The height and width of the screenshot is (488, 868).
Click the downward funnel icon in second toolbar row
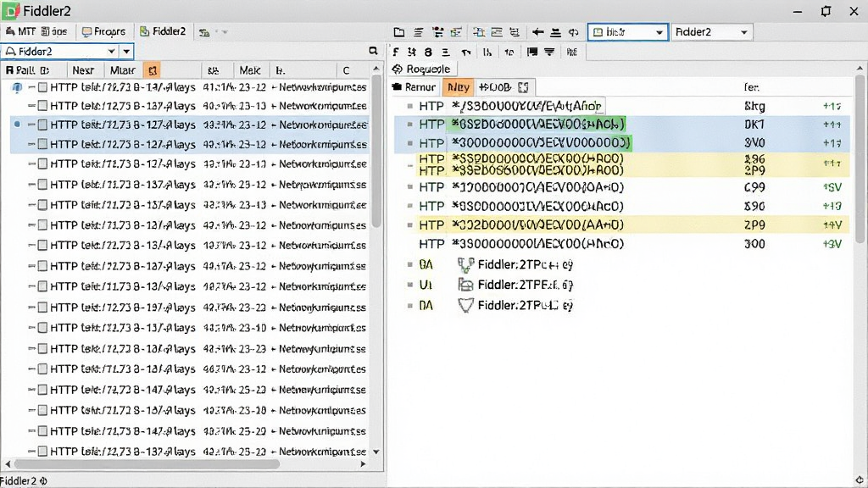click(549, 52)
